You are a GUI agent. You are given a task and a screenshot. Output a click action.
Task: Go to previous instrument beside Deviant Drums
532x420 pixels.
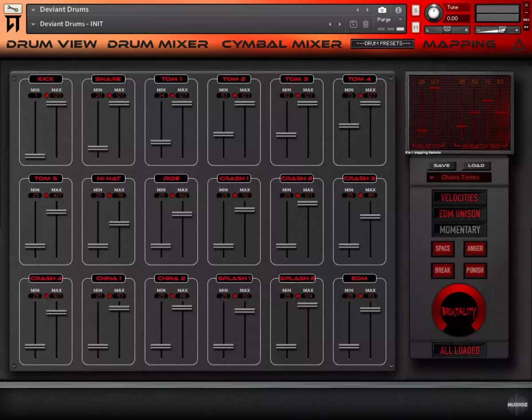point(358,10)
